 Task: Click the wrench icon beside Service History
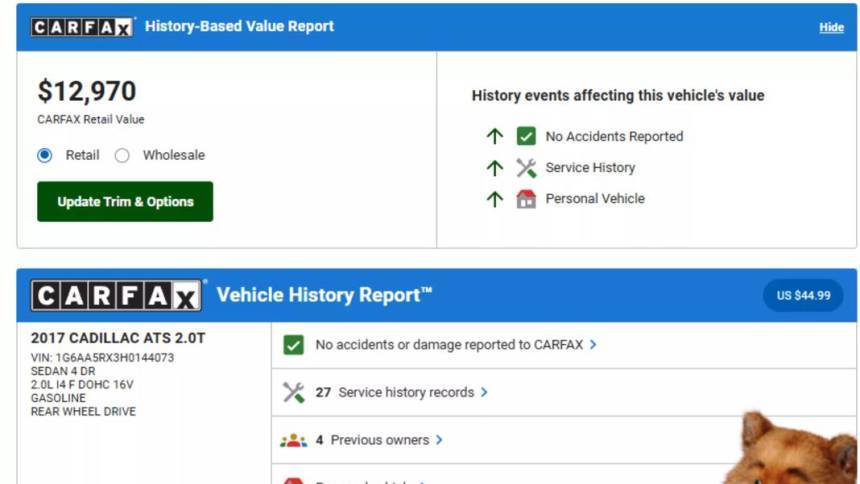(x=526, y=168)
